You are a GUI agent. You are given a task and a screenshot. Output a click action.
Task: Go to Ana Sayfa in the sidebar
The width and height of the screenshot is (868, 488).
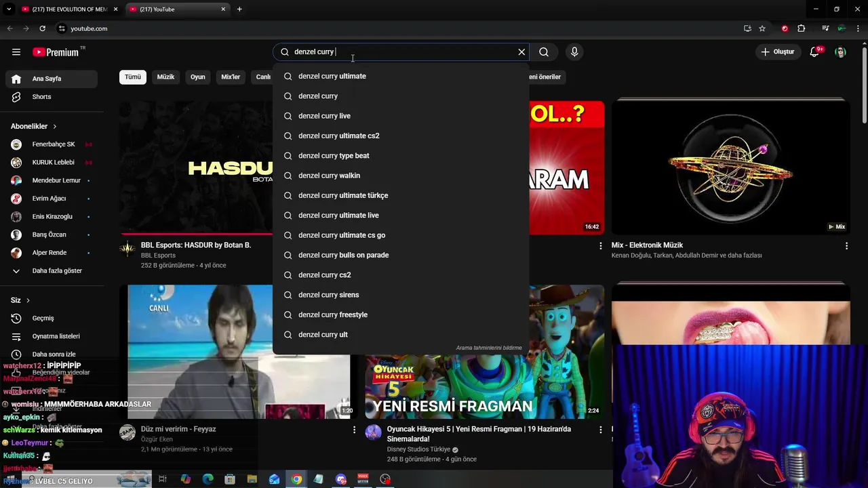pyautogui.click(x=52, y=79)
